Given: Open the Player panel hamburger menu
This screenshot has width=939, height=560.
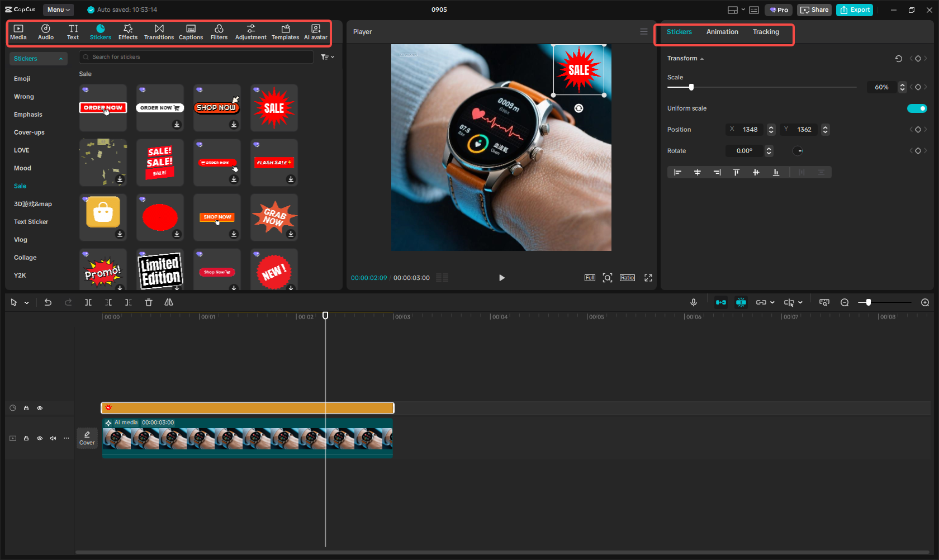Looking at the screenshot, I should coord(644,32).
